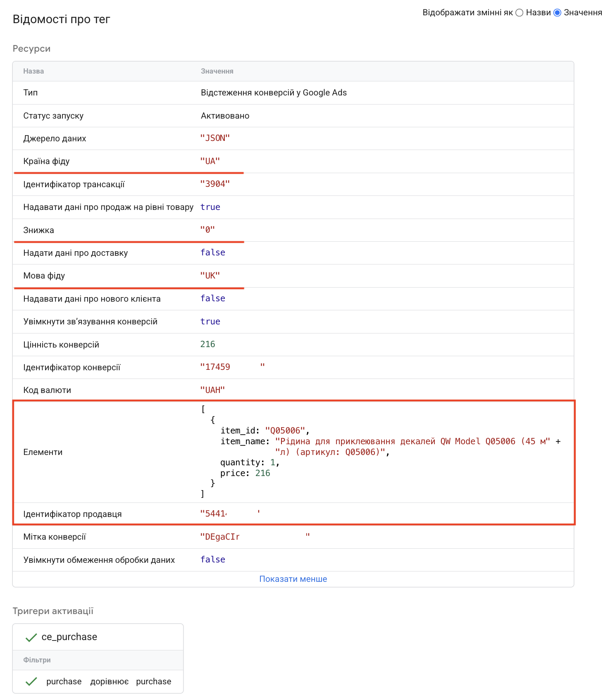This screenshot has width=615, height=700.
Task: Click the feed language value "UK"
Action: [210, 276]
